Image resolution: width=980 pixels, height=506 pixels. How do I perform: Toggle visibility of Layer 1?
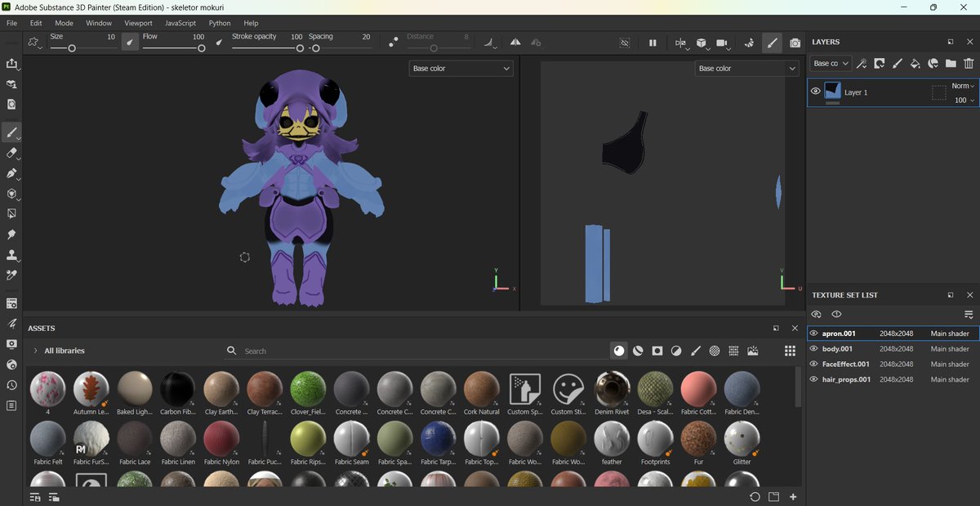[x=815, y=92]
